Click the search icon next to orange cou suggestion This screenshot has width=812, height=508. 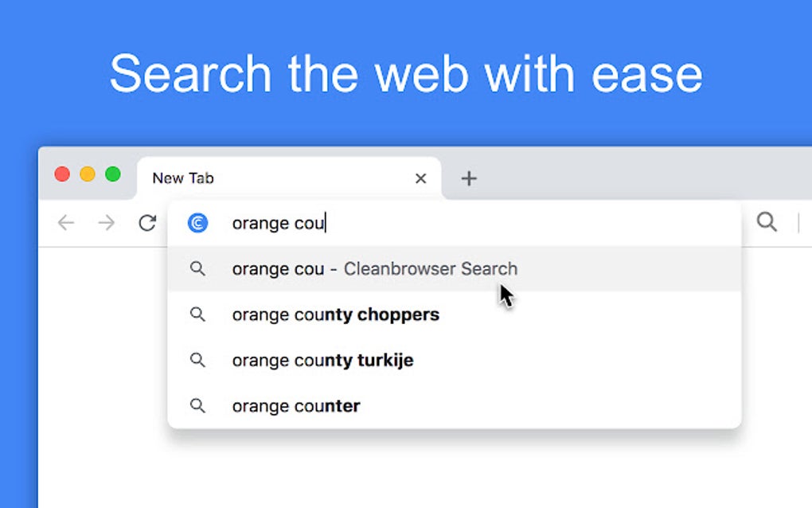click(197, 269)
